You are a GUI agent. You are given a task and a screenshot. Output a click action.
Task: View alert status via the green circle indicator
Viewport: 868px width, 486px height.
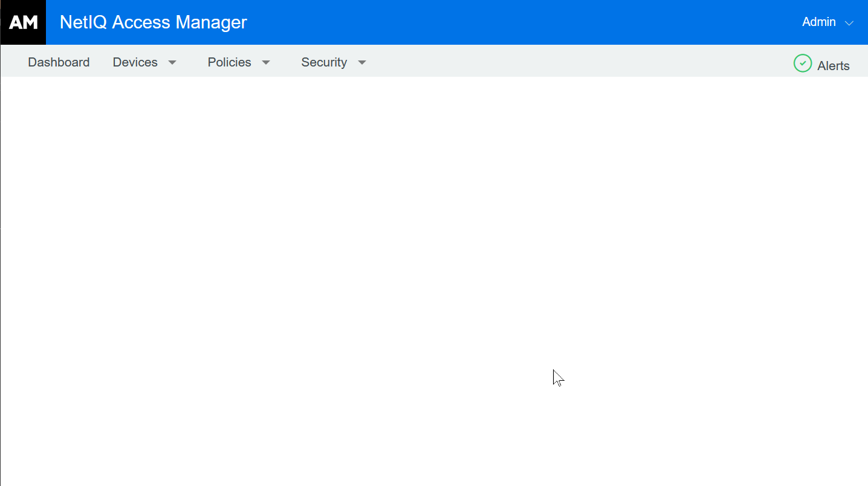[802, 63]
